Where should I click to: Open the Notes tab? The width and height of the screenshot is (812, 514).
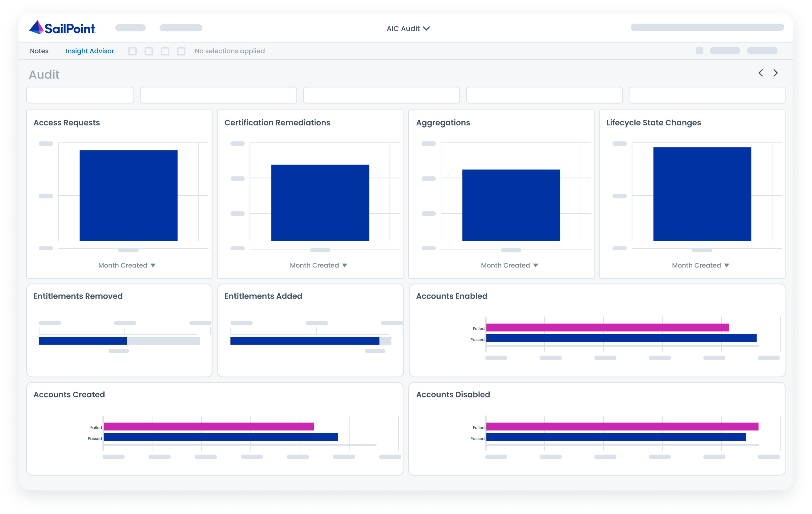[x=39, y=51]
